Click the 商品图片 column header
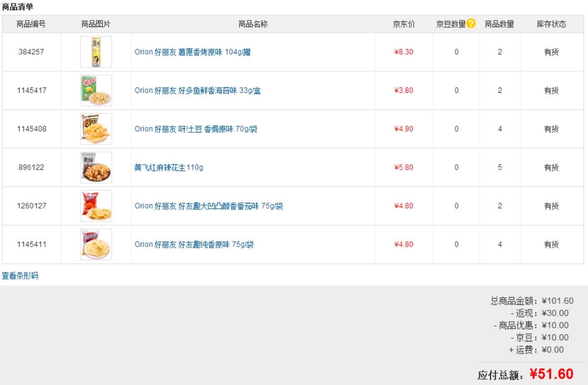This screenshot has height=385, width=588. click(96, 24)
